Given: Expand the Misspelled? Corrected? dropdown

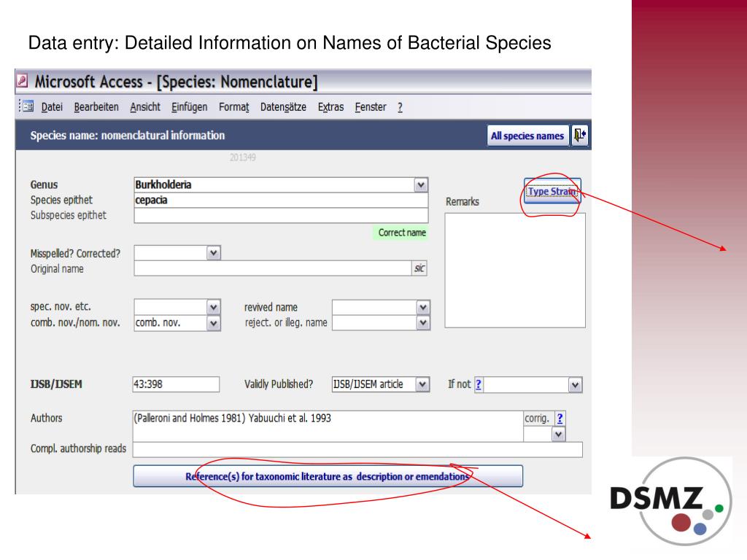Looking at the screenshot, I should pyautogui.click(x=214, y=253).
